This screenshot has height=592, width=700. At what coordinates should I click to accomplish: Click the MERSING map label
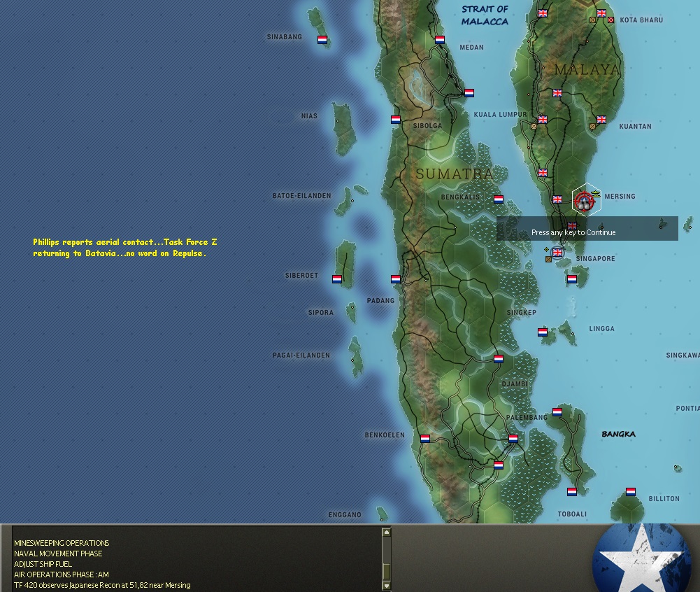pos(620,197)
